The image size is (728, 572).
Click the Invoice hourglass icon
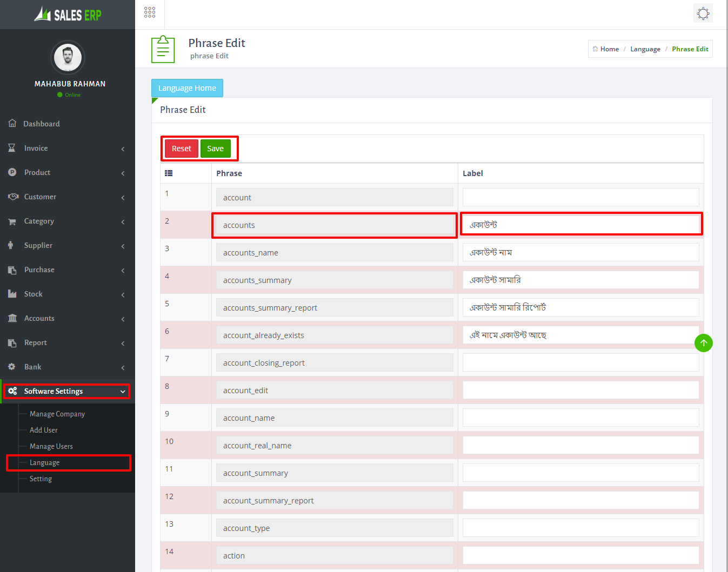coord(12,147)
